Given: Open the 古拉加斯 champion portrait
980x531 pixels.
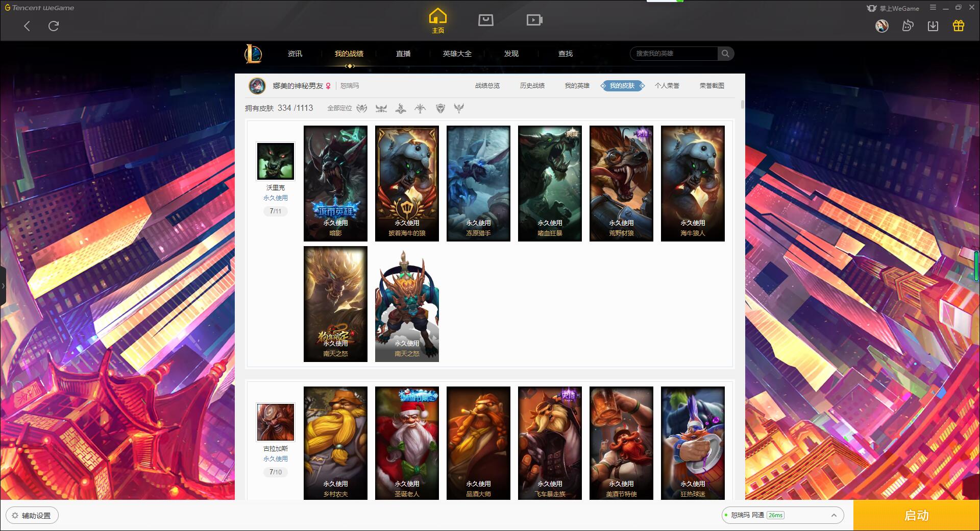Looking at the screenshot, I should (276, 422).
